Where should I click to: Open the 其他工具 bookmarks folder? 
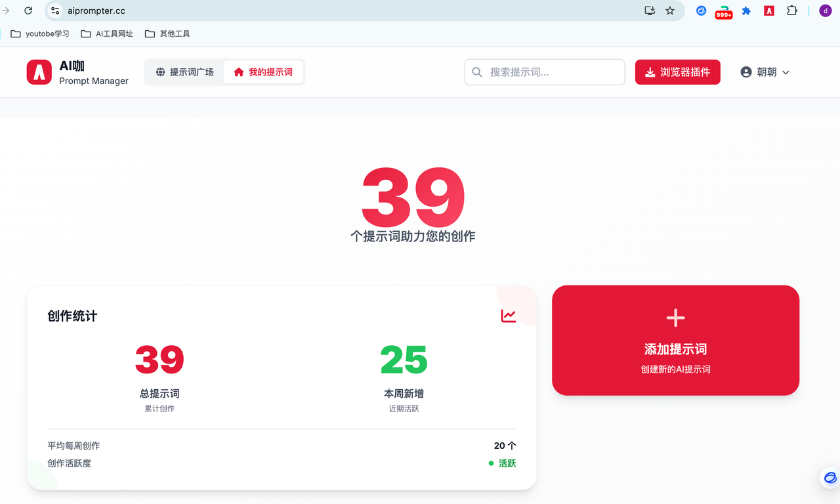click(x=167, y=33)
